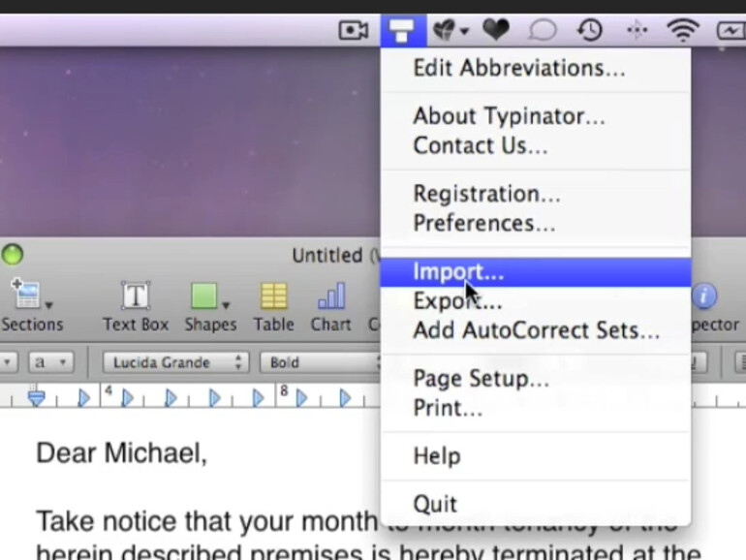The width and height of the screenshot is (746, 560).
Task: Click the black heart menu bar icon
Action: (496, 29)
